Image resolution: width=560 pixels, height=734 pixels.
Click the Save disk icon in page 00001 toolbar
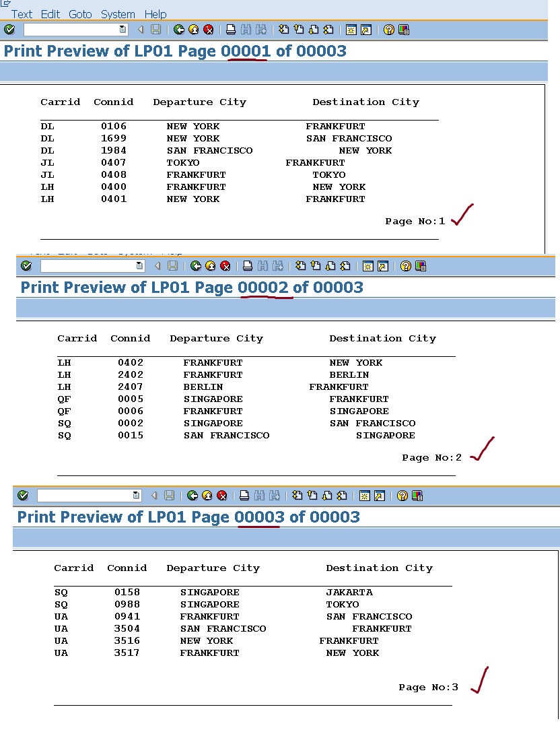pos(155,30)
